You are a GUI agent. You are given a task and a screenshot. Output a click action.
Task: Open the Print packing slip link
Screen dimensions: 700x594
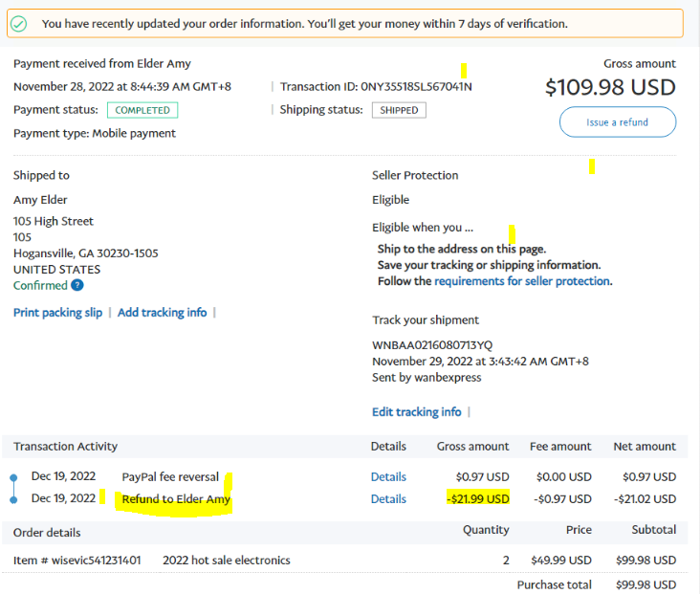[57, 313]
